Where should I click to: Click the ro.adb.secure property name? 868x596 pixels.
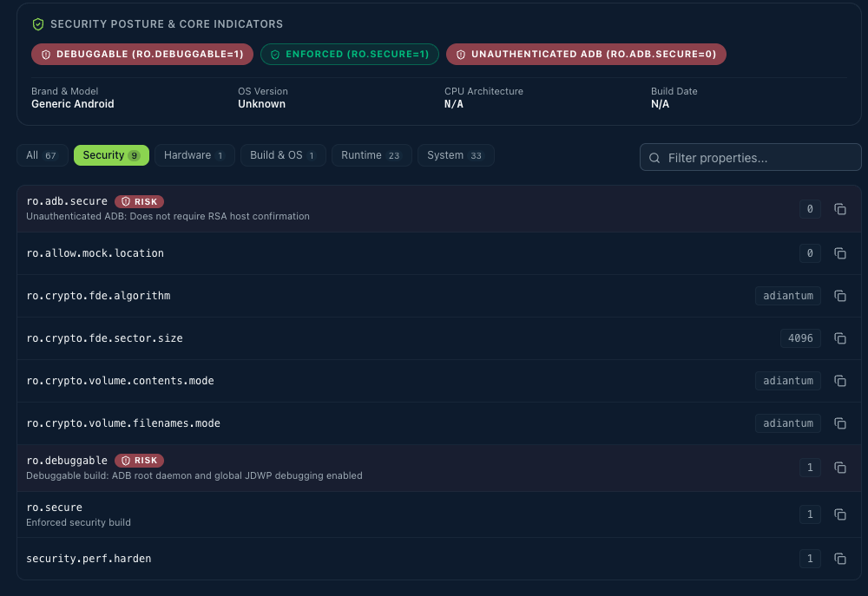pos(67,201)
